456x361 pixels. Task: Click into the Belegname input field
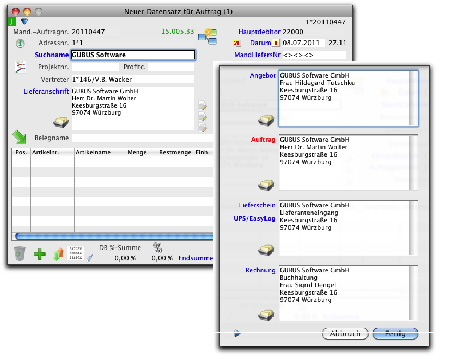pos(142,138)
